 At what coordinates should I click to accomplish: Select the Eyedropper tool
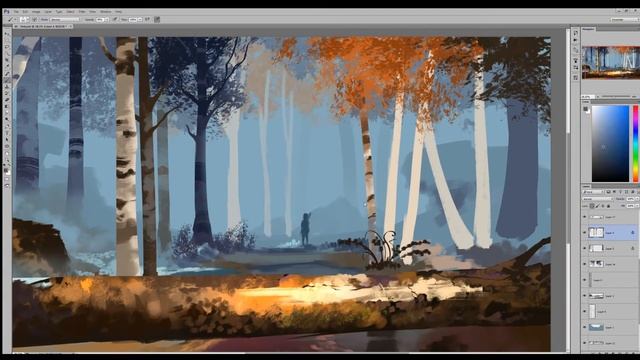click(7, 66)
